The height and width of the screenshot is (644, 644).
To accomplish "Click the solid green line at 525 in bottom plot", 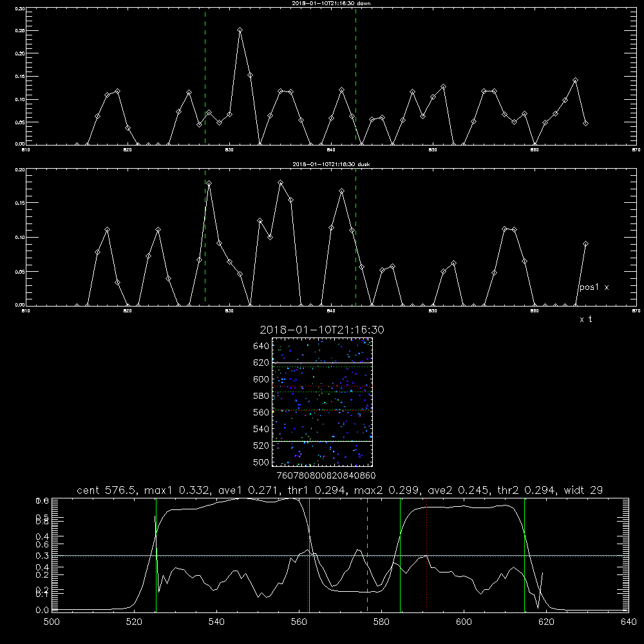I will [156, 554].
